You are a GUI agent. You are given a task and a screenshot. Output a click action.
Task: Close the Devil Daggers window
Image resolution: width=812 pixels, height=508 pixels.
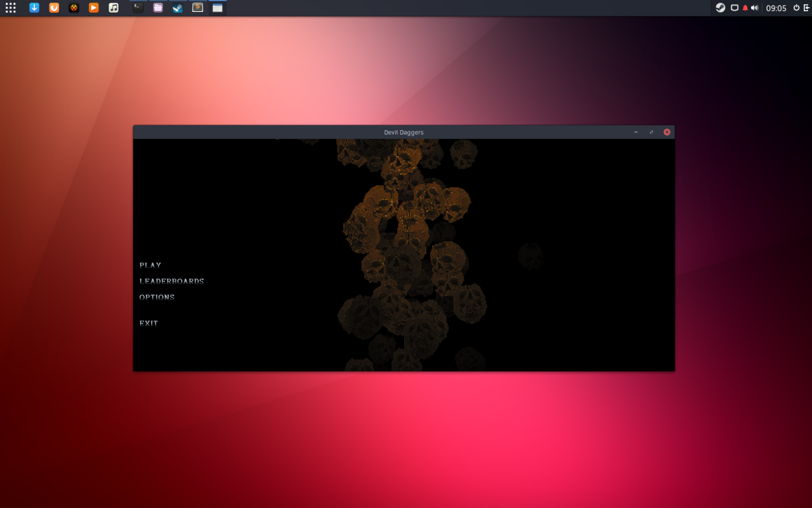pyautogui.click(x=667, y=132)
